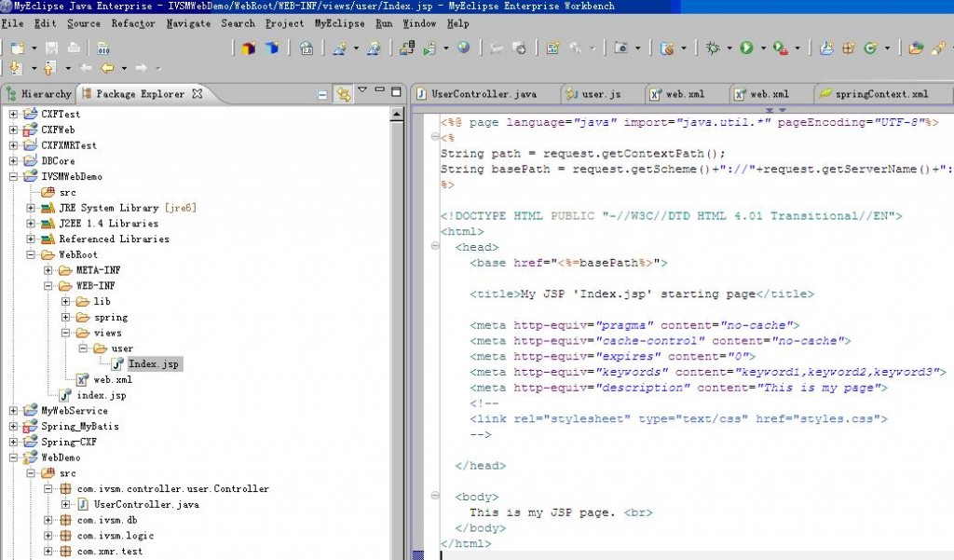
Task: Select Index.jsp under the user views folder
Action: [154, 364]
